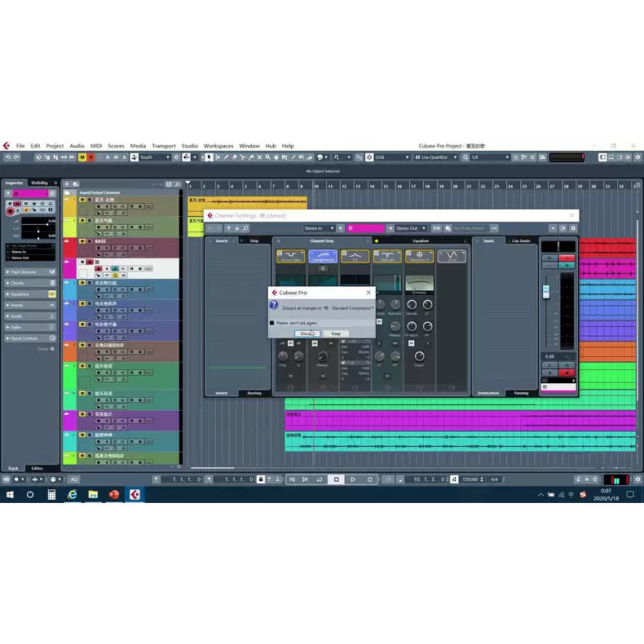Screen dimensions: 644x644
Task: Open File Explorer from the taskbar
Action: click(x=93, y=495)
